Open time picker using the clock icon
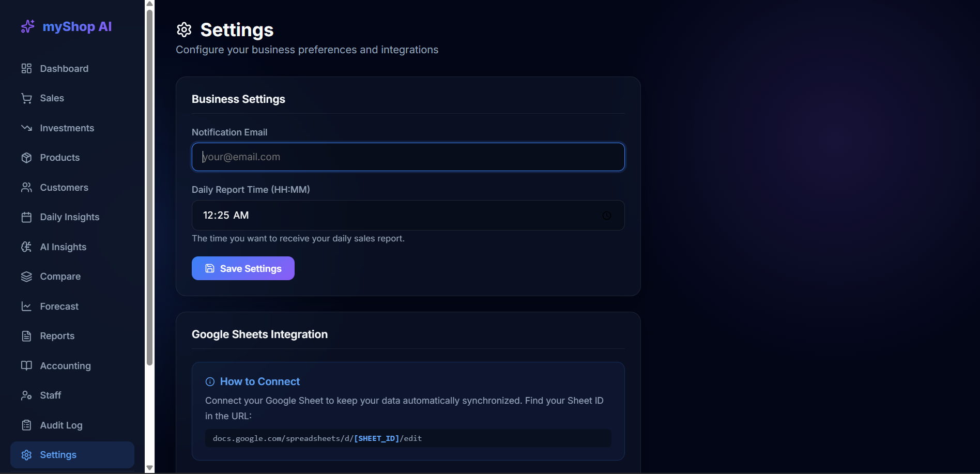This screenshot has width=980, height=474. pos(607,216)
